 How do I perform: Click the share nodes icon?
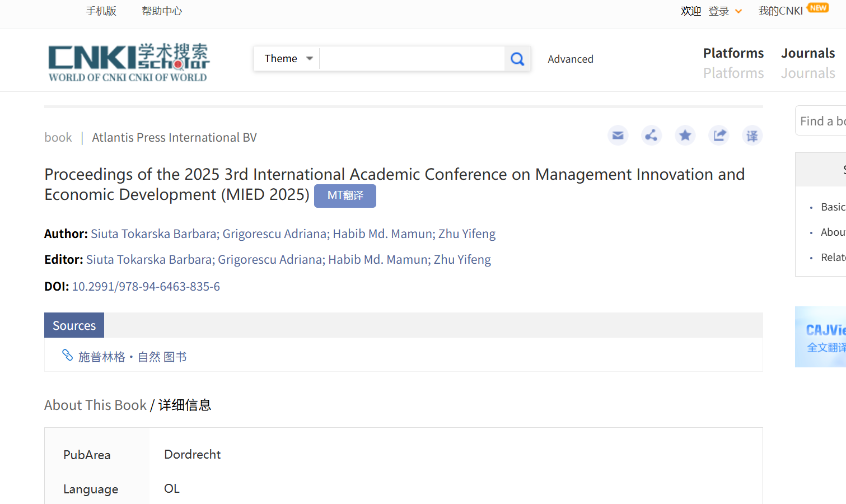[x=651, y=136]
